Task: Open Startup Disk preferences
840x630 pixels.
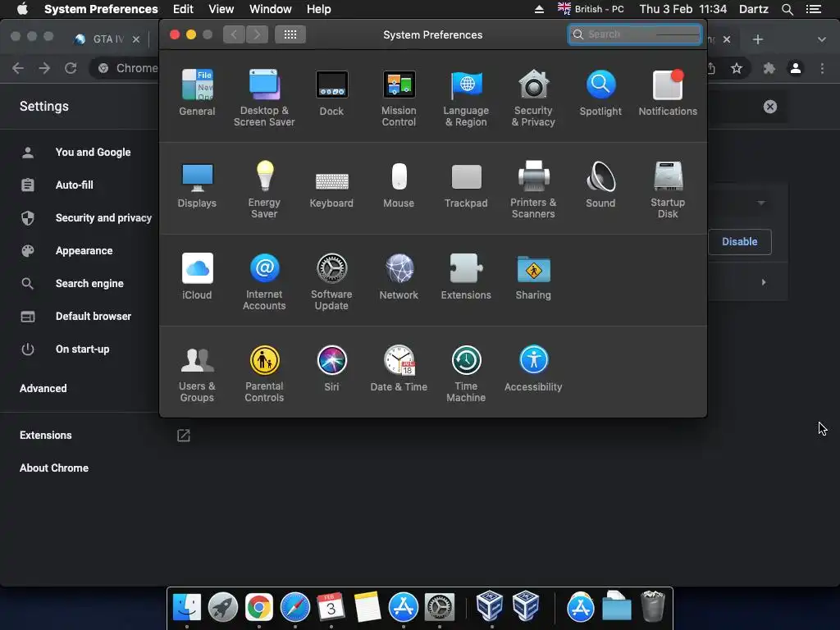Action: pos(668,189)
